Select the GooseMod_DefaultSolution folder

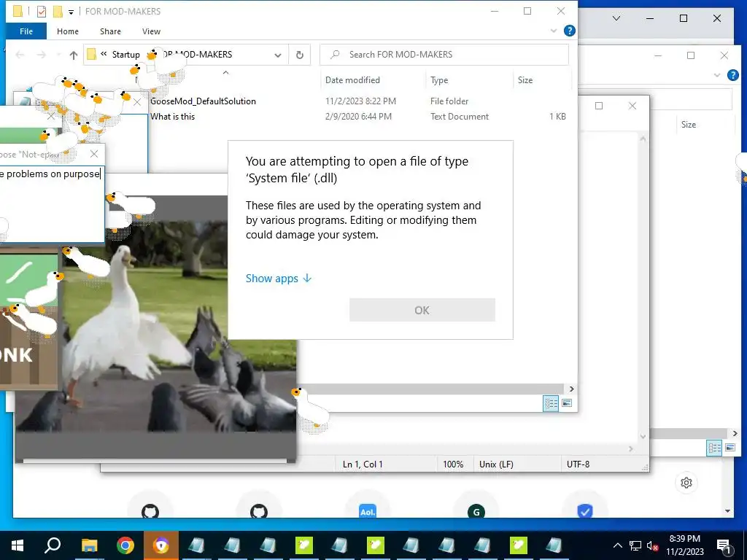(x=203, y=101)
